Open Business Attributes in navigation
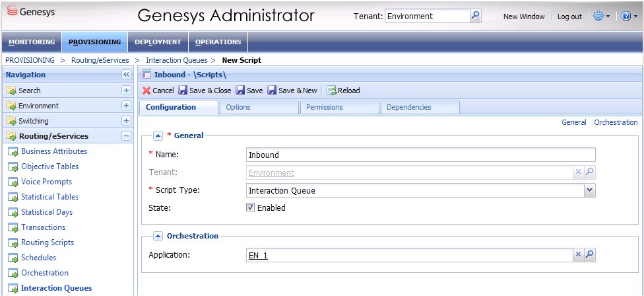This screenshot has width=644, height=296. click(54, 151)
